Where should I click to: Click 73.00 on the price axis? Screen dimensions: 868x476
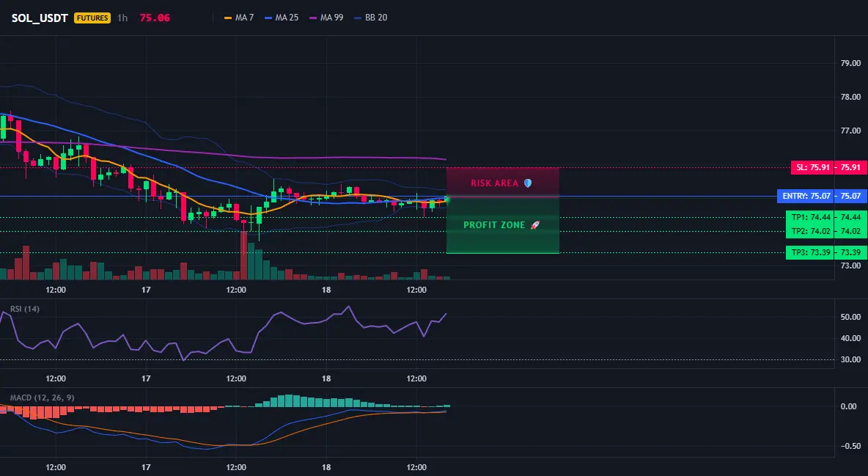point(850,266)
